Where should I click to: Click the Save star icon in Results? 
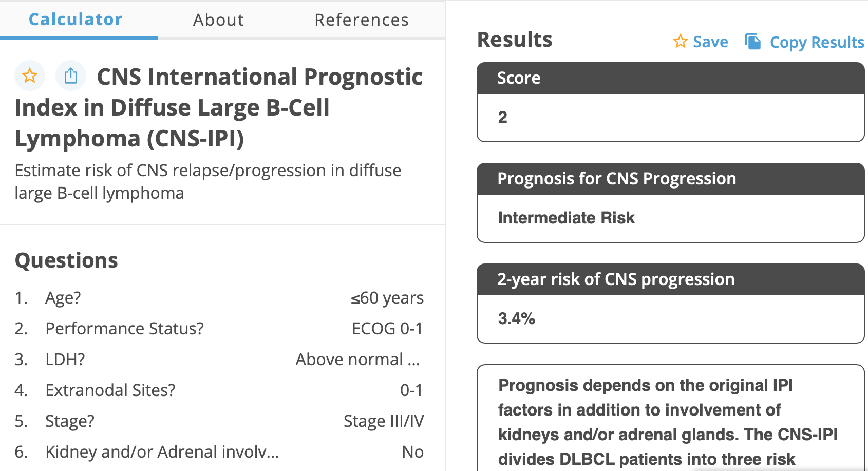[680, 41]
